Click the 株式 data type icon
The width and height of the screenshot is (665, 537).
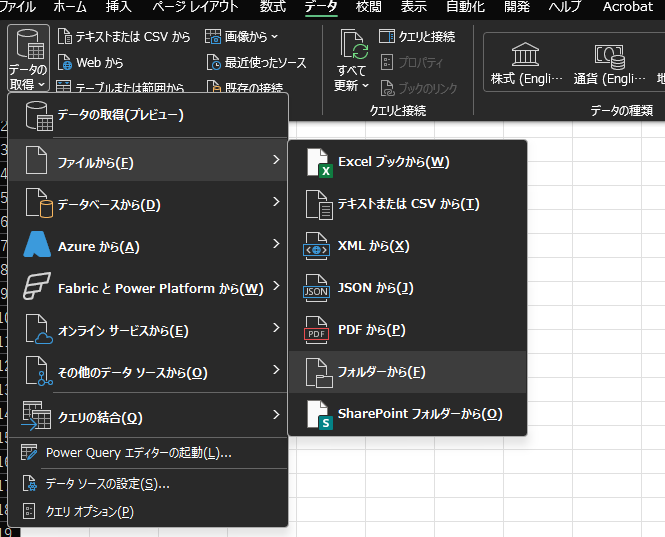[x=525, y=54]
